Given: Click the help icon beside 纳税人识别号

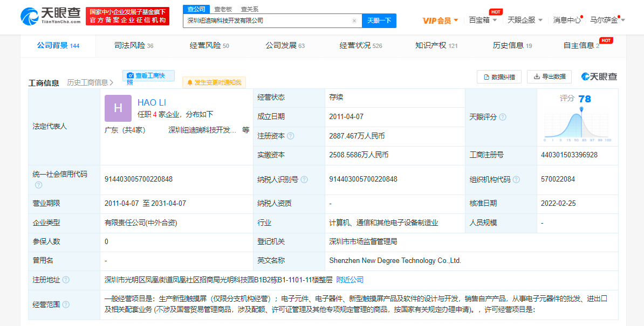Looking at the screenshot, I should coord(304,179).
